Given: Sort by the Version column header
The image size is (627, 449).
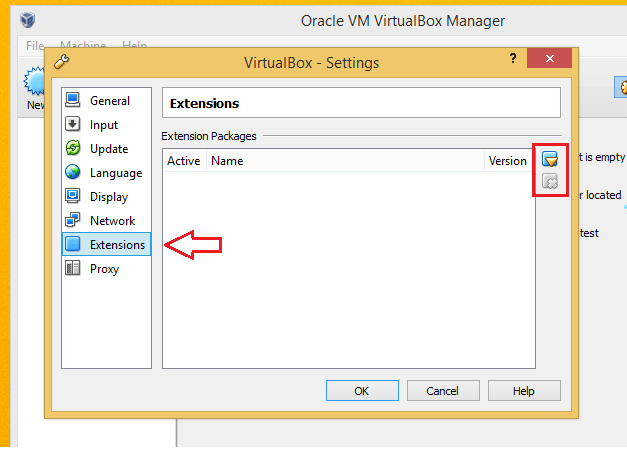Looking at the screenshot, I should (509, 161).
